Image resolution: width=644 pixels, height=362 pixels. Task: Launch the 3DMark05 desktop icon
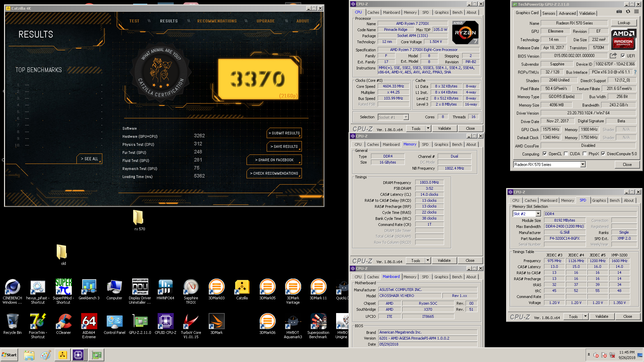pos(267,289)
